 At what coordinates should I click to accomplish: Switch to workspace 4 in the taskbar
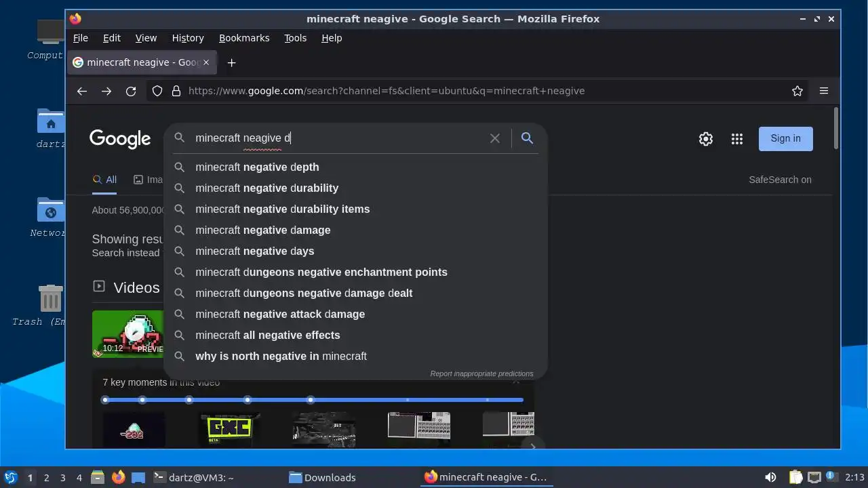(79, 478)
